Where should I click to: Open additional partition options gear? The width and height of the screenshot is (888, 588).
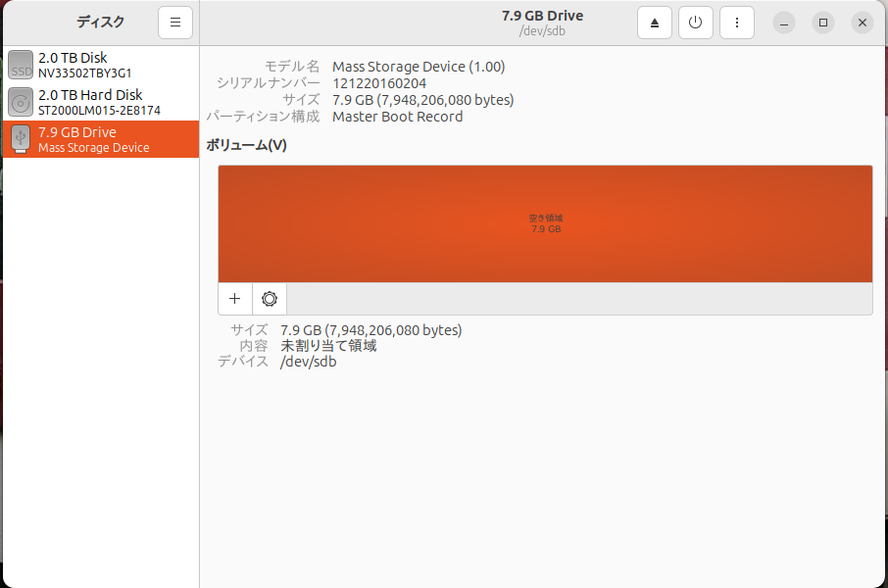270,299
